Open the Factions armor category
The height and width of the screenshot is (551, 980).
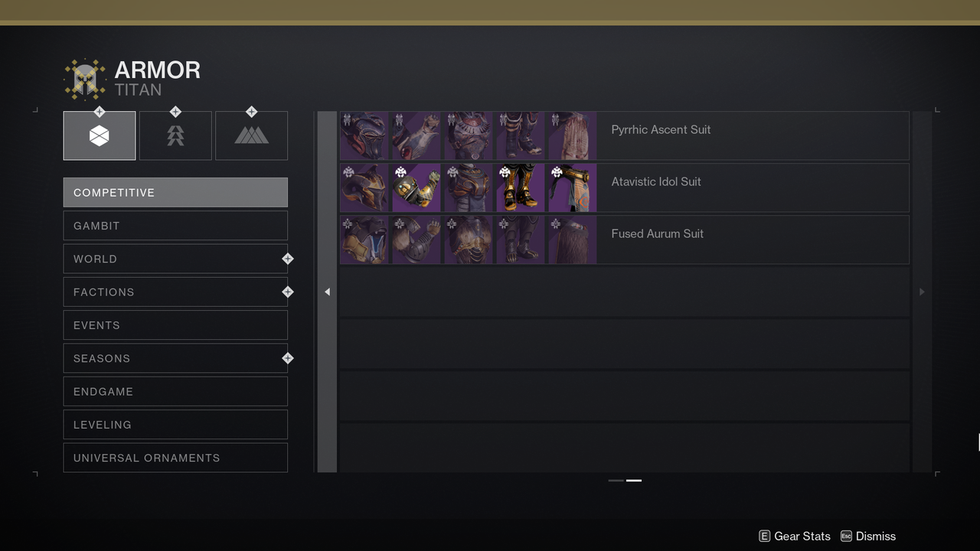175,292
